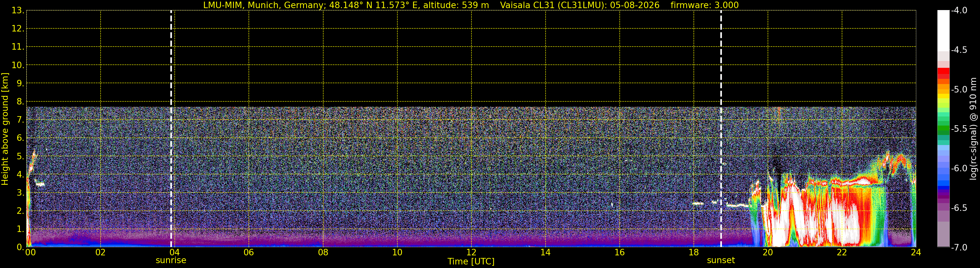
Task: Click the '08' time tick label
Action: click(x=323, y=252)
